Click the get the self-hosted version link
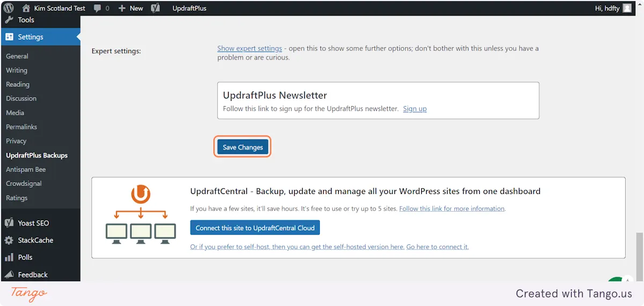644x306 pixels. point(297,247)
